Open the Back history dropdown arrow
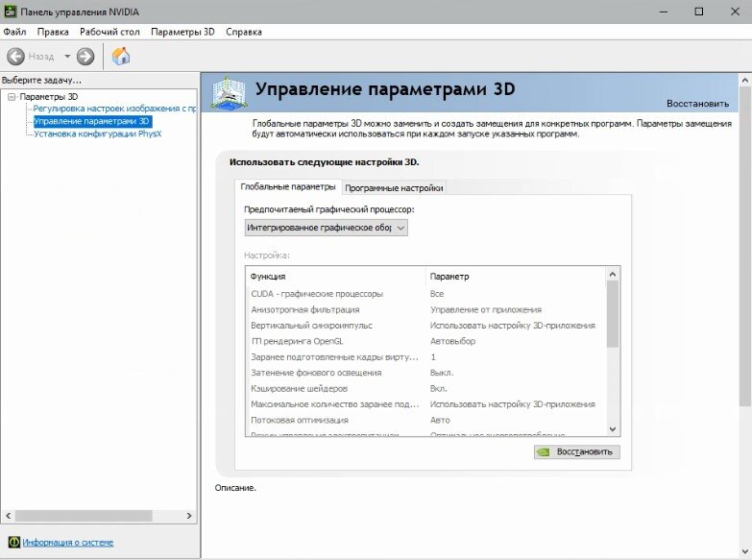The image size is (752, 560). click(67, 56)
